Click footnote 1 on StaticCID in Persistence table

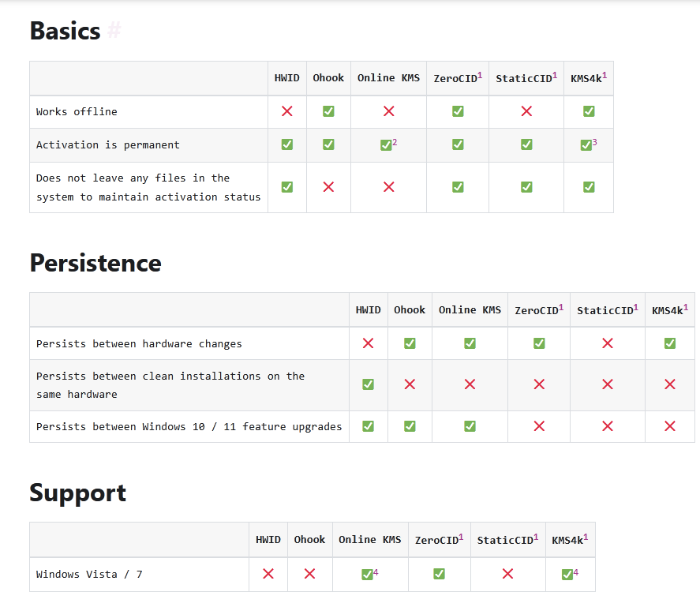click(636, 307)
